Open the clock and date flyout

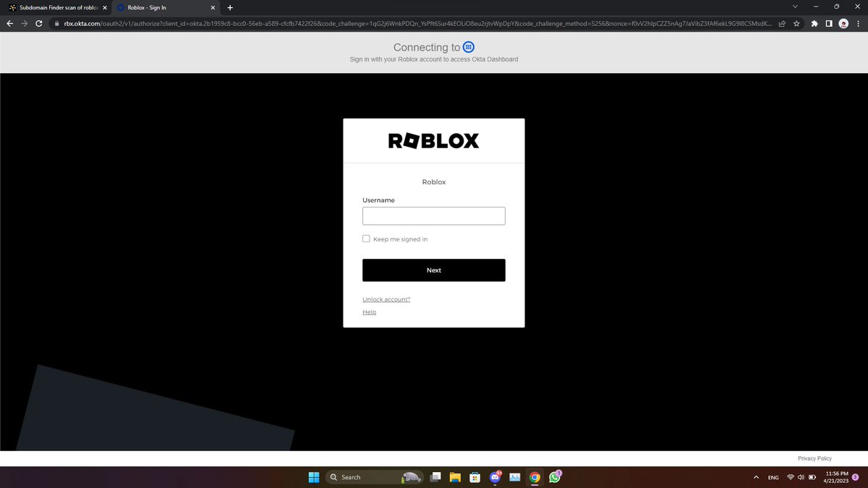tap(836, 477)
